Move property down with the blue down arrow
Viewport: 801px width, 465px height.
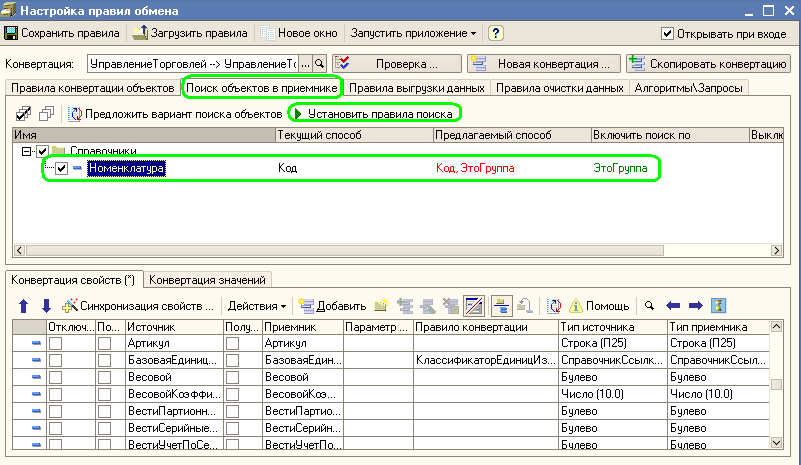coord(46,306)
